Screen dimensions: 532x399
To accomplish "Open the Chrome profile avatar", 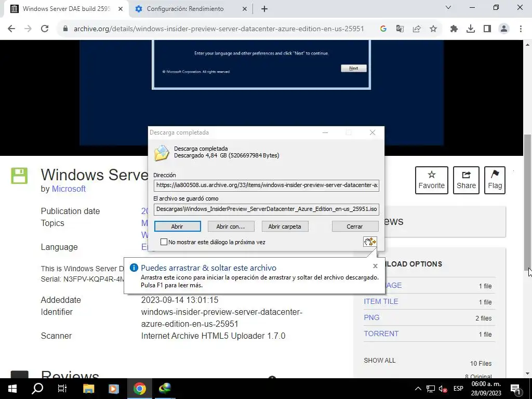I will coord(504,29).
